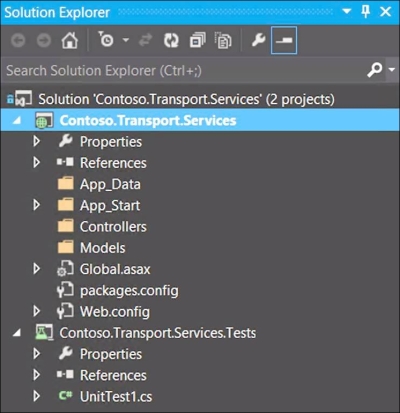Image resolution: width=400 pixels, height=413 pixels.
Task: Expand the App_Start folder
Action: click(37, 205)
